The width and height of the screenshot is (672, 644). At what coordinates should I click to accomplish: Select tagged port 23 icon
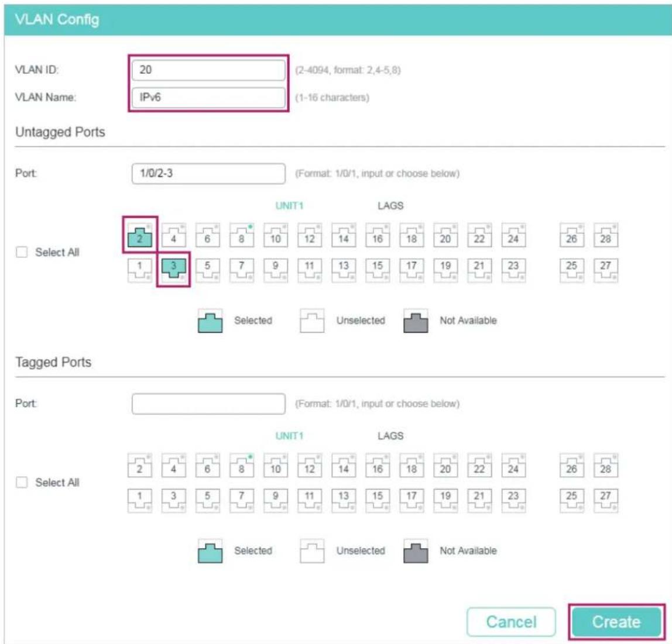(513, 500)
